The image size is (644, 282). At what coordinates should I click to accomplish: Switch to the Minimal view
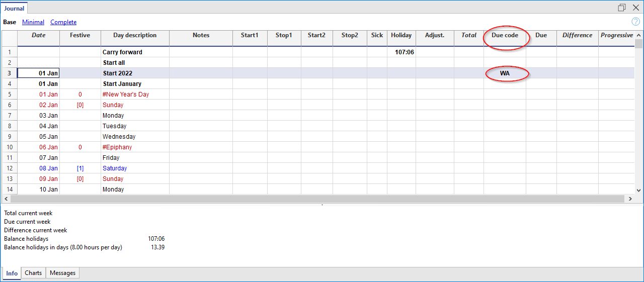coord(33,22)
